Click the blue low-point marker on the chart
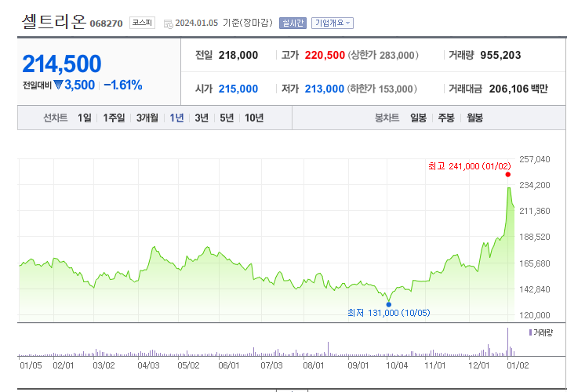567x392 pixels. (389, 304)
